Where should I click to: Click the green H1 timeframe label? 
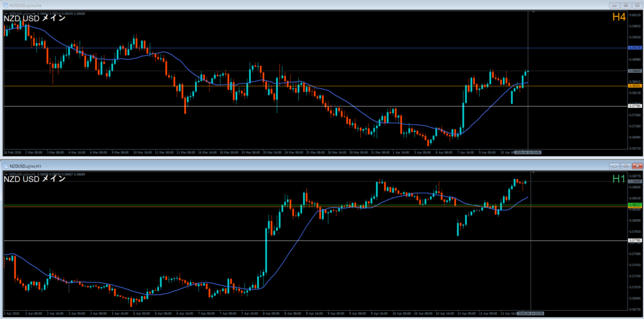(x=619, y=178)
